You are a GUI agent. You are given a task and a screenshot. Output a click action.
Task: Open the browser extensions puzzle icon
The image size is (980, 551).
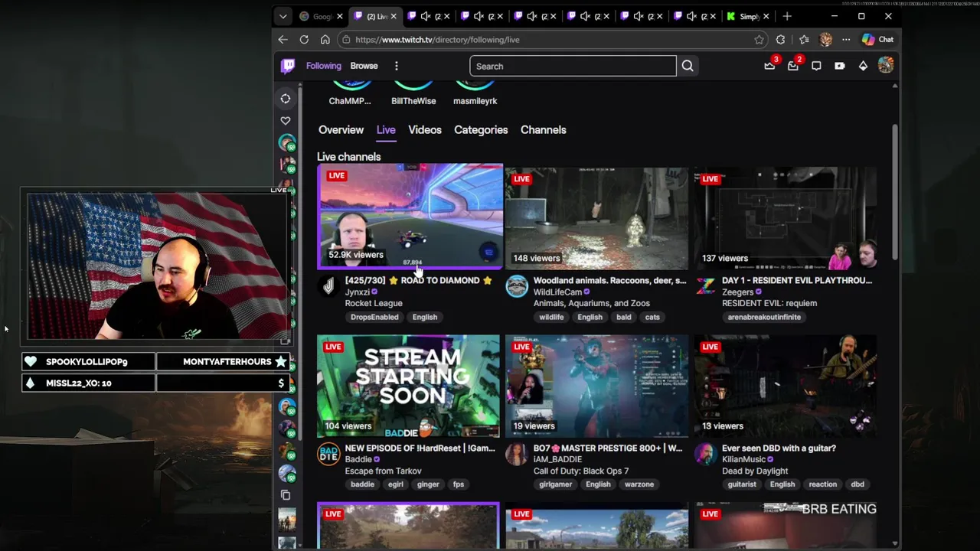(780, 40)
